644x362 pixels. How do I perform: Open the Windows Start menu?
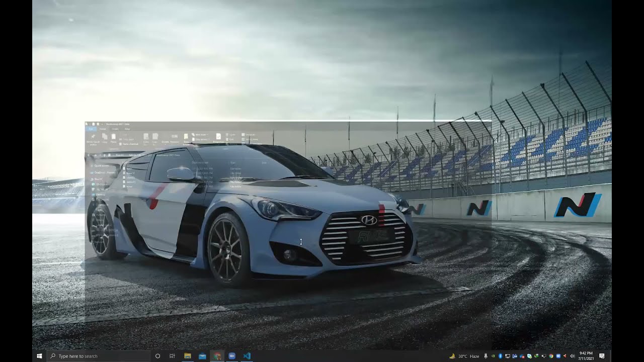click(x=39, y=356)
